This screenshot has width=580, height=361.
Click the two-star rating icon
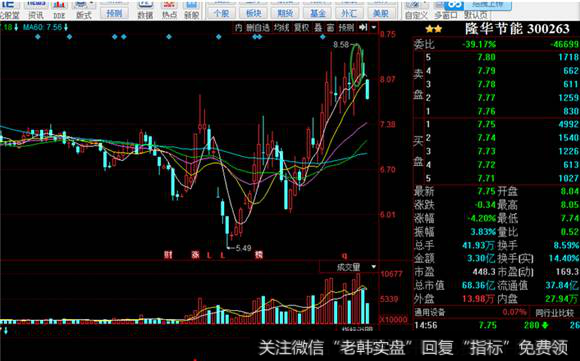click(433, 29)
